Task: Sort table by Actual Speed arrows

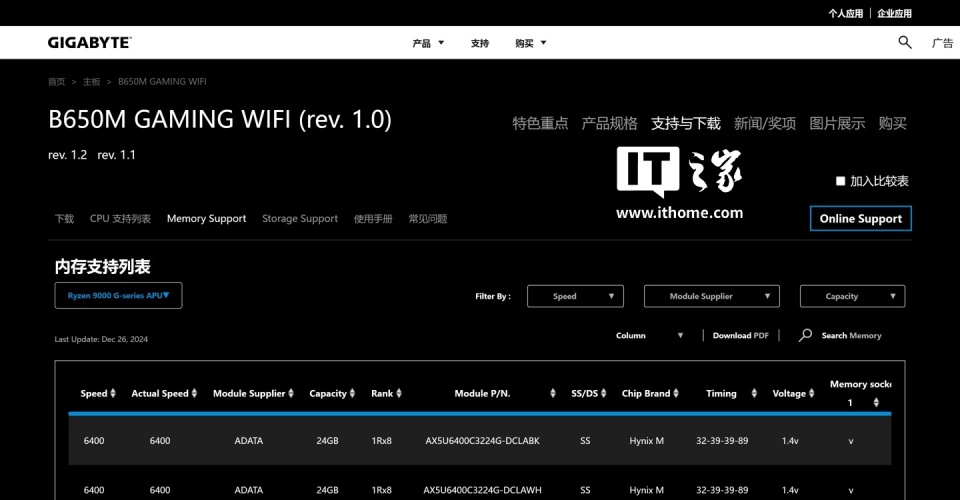Action: pyautogui.click(x=194, y=394)
